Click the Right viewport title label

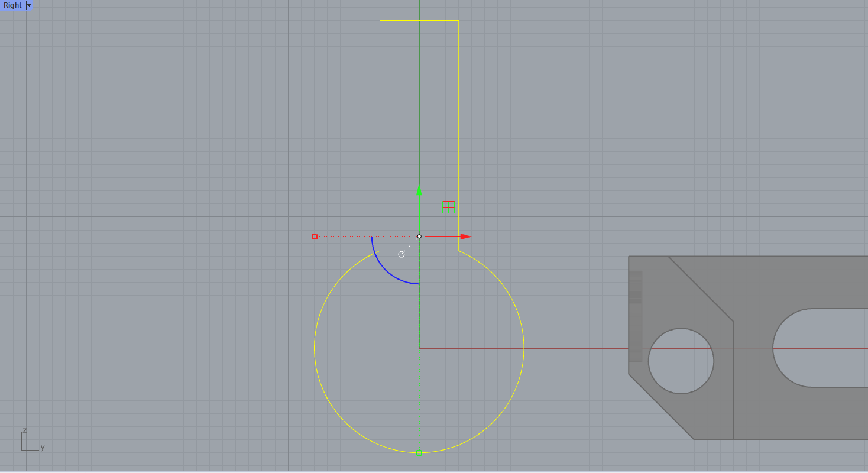pos(12,5)
